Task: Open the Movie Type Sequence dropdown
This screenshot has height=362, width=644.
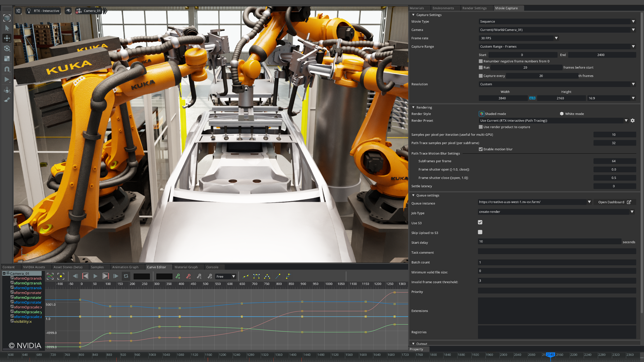Action: [x=557, y=21]
